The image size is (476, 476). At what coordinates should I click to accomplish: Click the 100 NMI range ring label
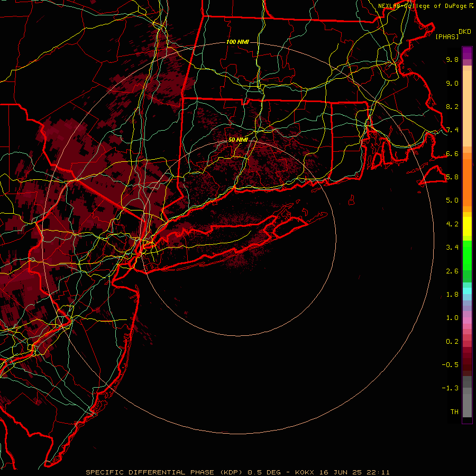(x=237, y=42)
